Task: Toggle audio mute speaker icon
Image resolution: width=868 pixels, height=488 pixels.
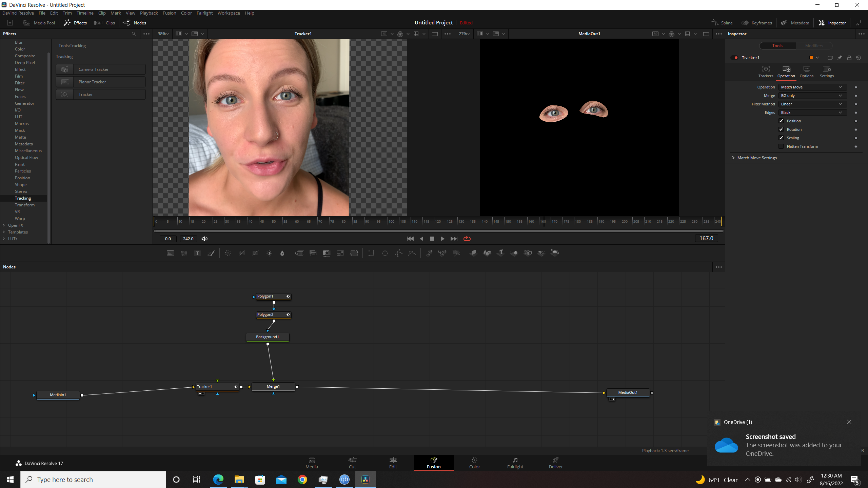Action: (x=204, y=239)
